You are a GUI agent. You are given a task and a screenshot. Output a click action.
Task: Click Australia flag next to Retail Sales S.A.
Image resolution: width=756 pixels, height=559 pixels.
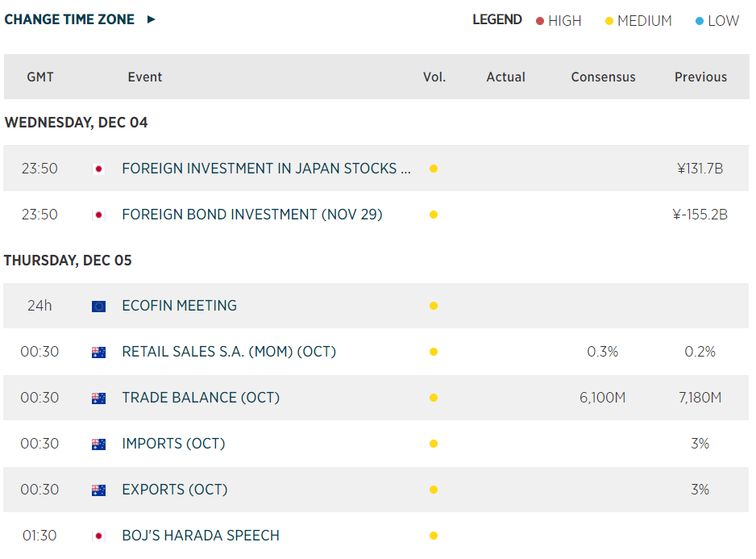tap(98, 353)
